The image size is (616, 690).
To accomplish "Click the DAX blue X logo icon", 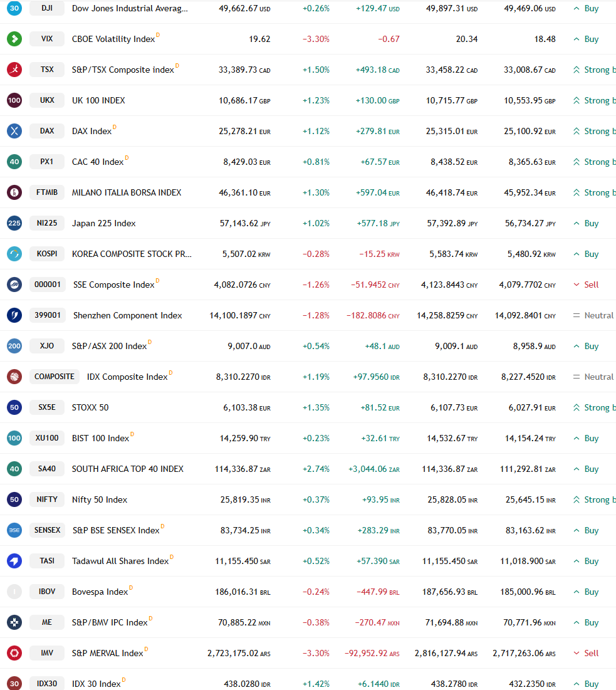I will [14, 131].
